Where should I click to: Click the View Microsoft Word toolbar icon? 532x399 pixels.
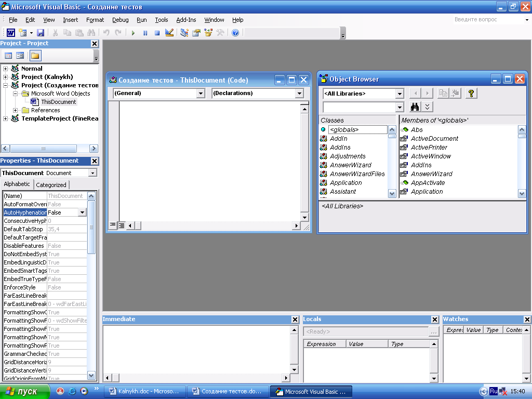point(11,33)
